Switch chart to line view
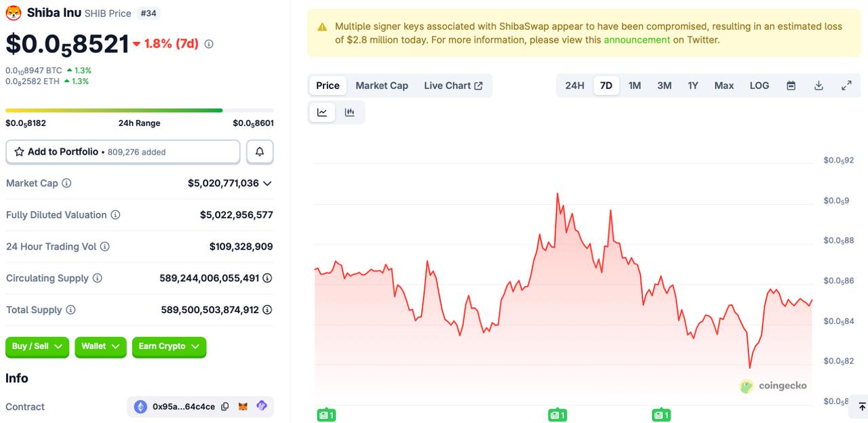Screen dimensions: 868x423 tap(321, 112)
